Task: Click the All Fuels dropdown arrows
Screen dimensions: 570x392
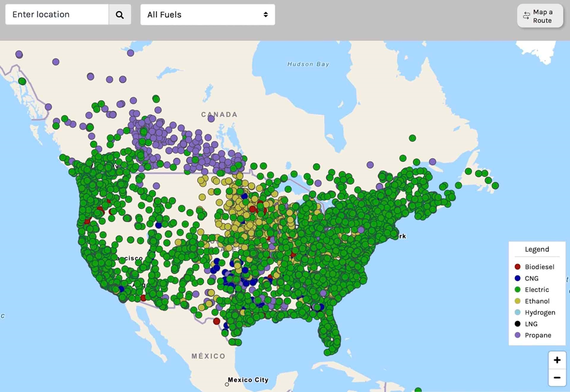Action: pos(265,15)
